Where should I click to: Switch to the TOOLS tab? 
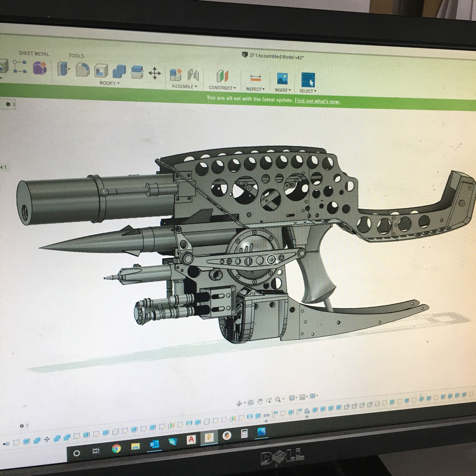tap(76, 56)
